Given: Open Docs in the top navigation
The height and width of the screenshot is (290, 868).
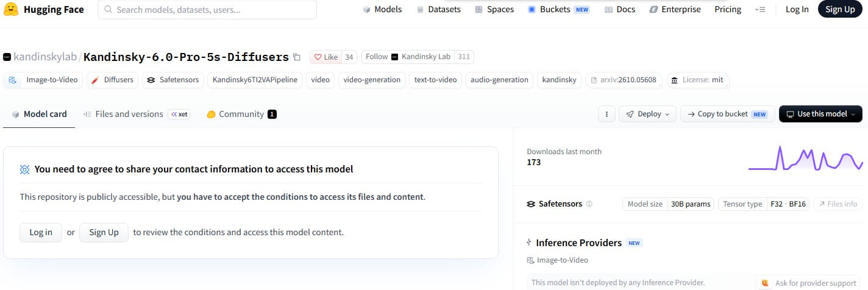Looking at the screenshot, I should pyautogui.click(x=620, y=9).
